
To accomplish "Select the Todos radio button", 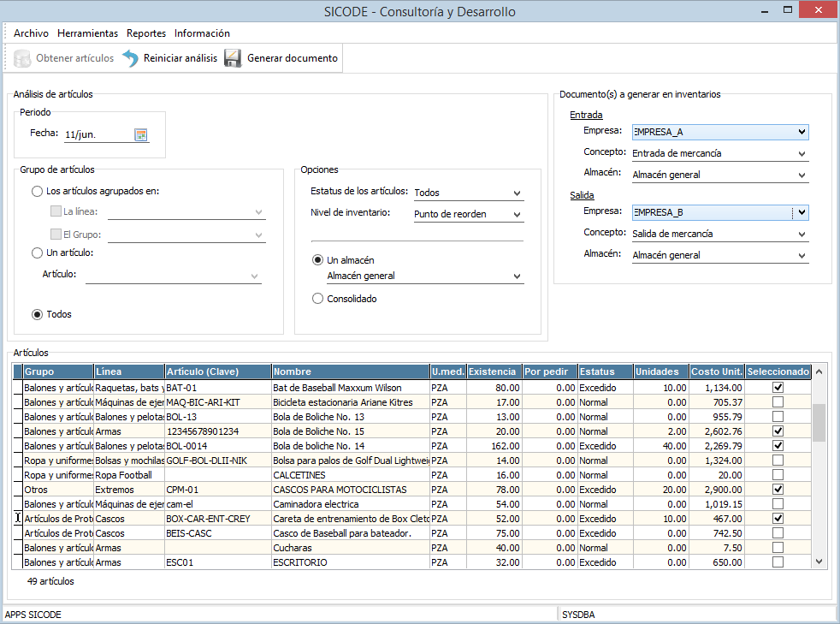I will tap(37, 315).
